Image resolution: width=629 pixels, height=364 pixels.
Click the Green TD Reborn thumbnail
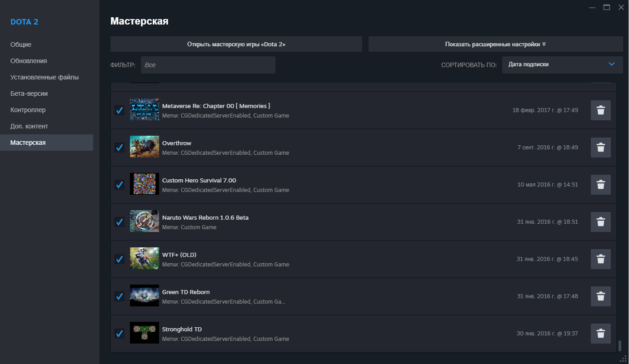pos(145,295)
